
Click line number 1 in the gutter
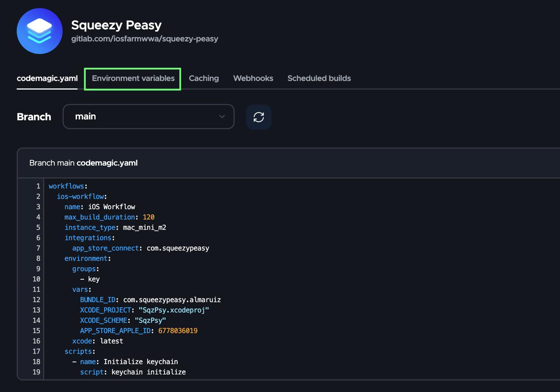pyautogui.click(x=38, y=186)
